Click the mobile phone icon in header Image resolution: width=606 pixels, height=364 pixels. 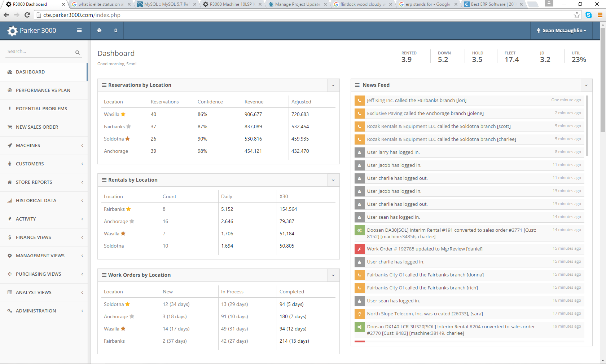pyautogui.click(x=115, y=30)
